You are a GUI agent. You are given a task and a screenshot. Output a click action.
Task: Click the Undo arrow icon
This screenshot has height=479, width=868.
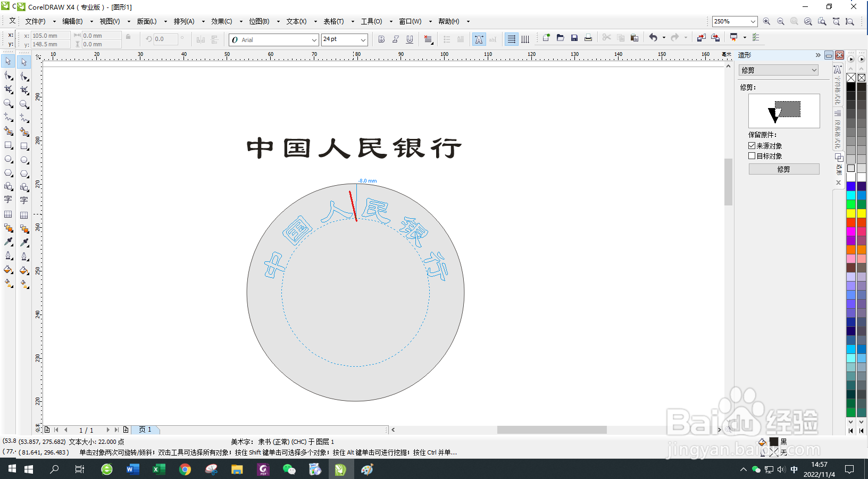(653, 38)
